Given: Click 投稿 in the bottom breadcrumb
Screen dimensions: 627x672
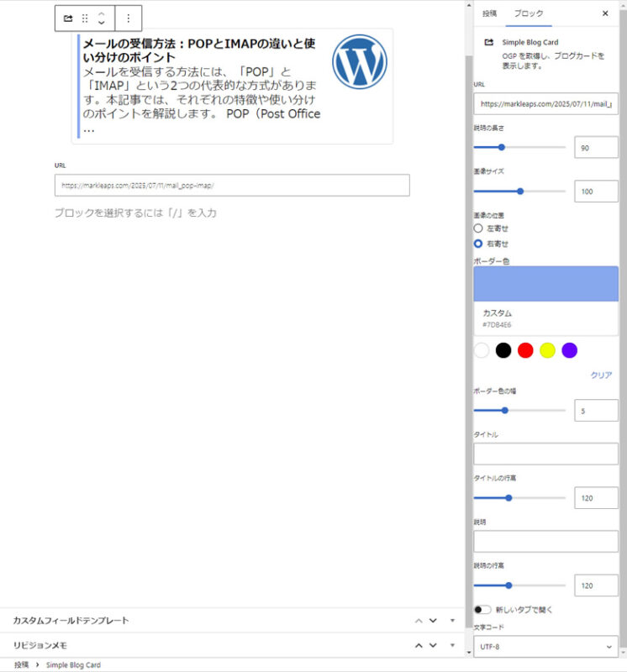Looking at the screenshot, I should pos(21,665).
